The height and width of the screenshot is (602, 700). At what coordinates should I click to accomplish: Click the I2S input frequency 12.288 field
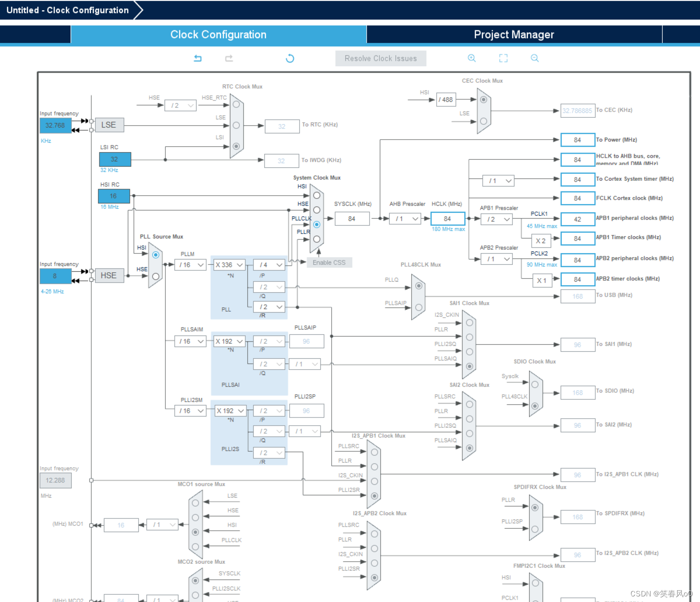[x=56, y=481]
